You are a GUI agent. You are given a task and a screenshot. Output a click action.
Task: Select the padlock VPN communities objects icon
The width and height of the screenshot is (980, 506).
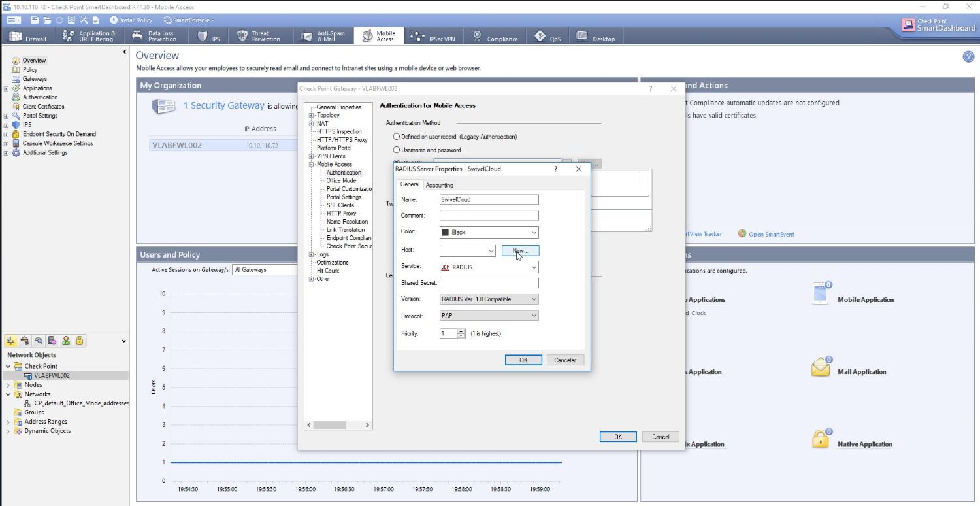coord(79,341)
